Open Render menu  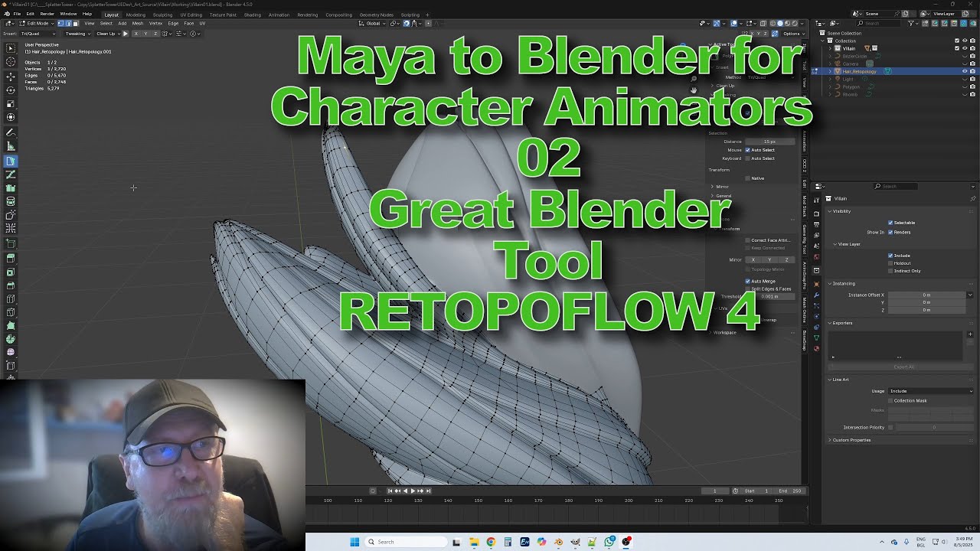47,14
